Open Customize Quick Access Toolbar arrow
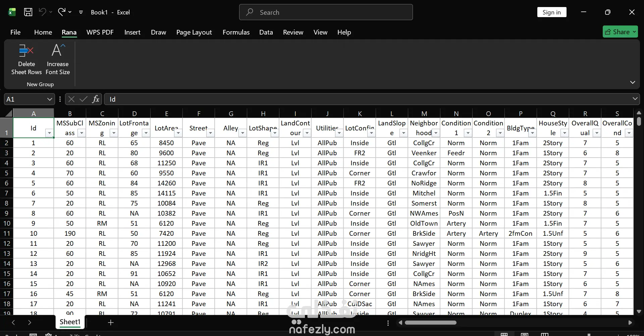644x336 pixels. coord(81,12)
